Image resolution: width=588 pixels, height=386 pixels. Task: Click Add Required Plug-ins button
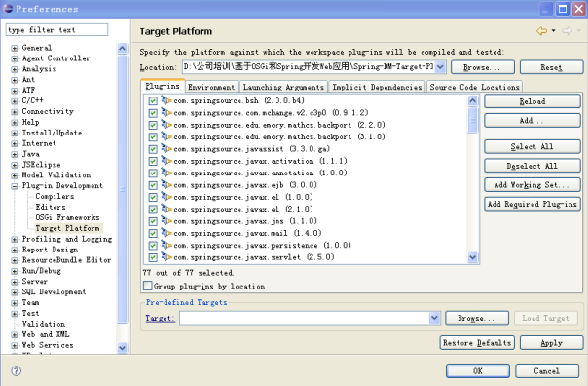coord(533,204)
